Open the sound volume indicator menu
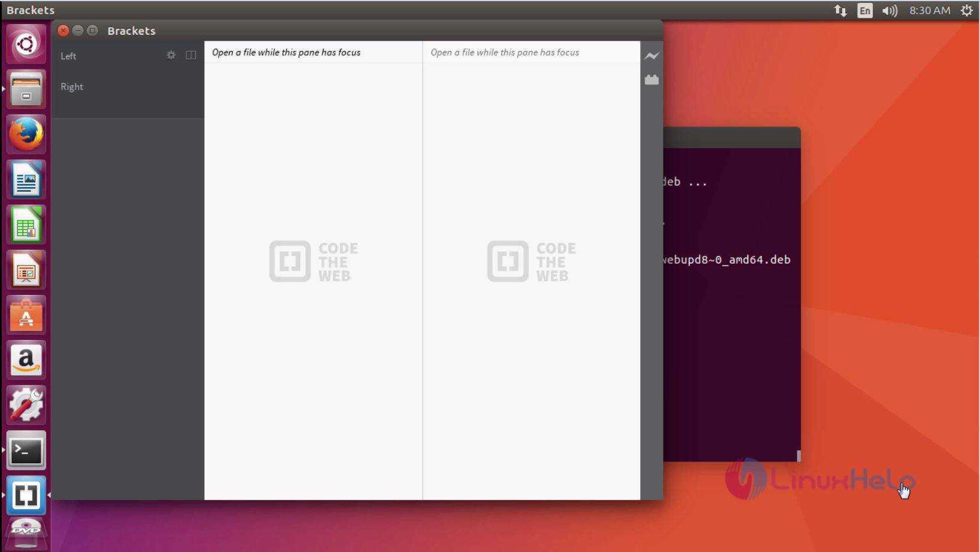Image resolution: width=980 pixels, height=552 pixels. (x=889, y=10)
